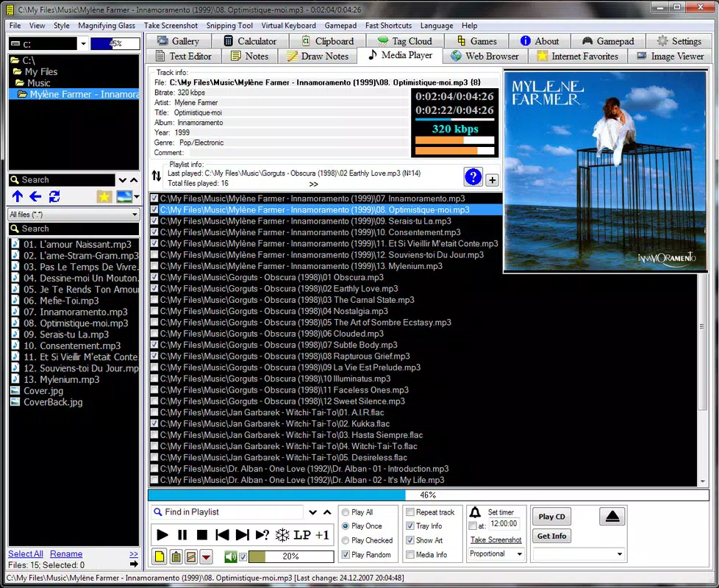The height and width of the screenshot is (588, 719).
Task: Click the snowflake freeze icon
Action: 282,535
